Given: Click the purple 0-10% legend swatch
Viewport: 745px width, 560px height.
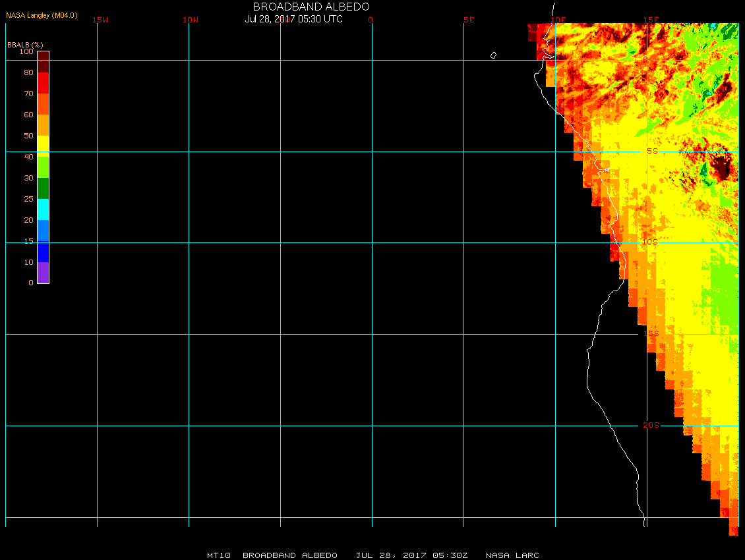Looking at the screenshot, I should (43, 273).
